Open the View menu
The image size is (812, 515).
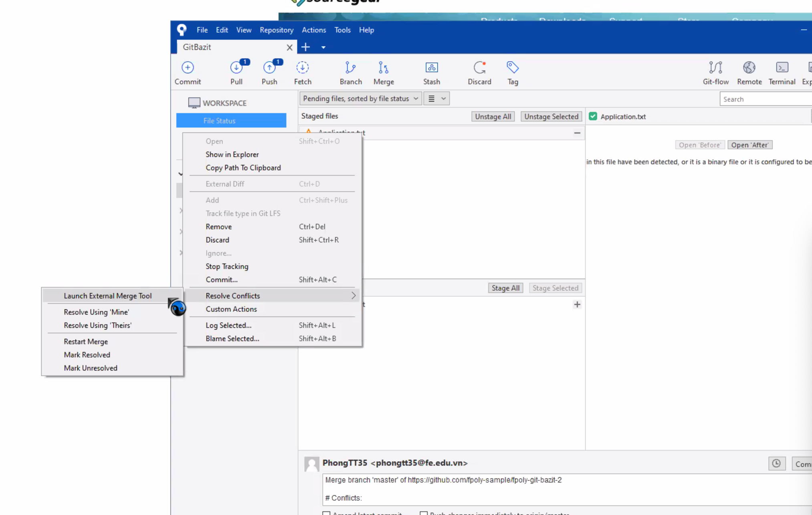[244, 30]
